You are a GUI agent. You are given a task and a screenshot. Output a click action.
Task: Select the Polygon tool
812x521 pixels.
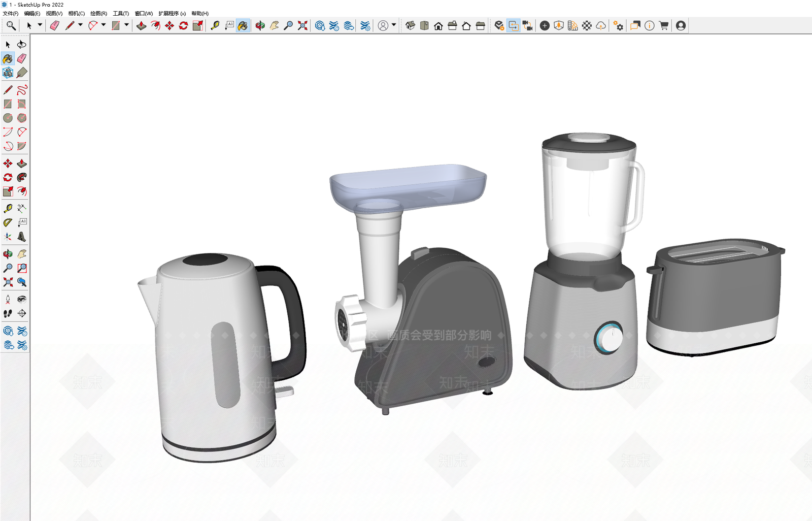(22, 118)
